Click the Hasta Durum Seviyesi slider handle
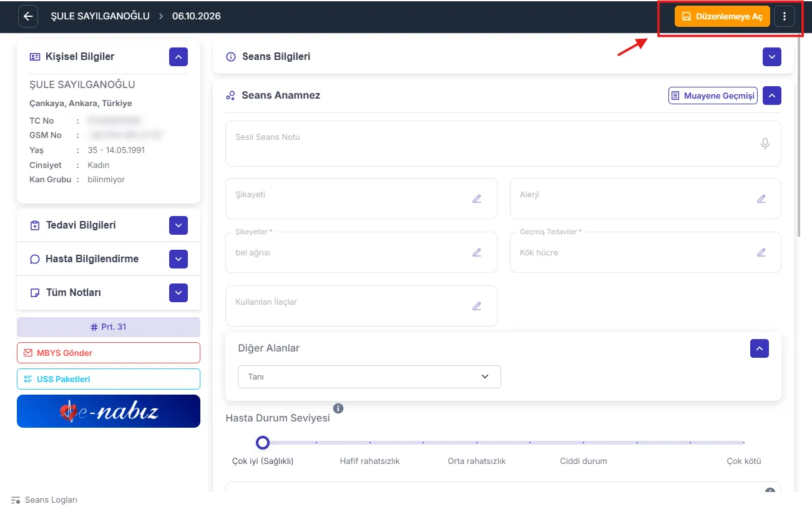The image size is (812, 507). [263, 443]
